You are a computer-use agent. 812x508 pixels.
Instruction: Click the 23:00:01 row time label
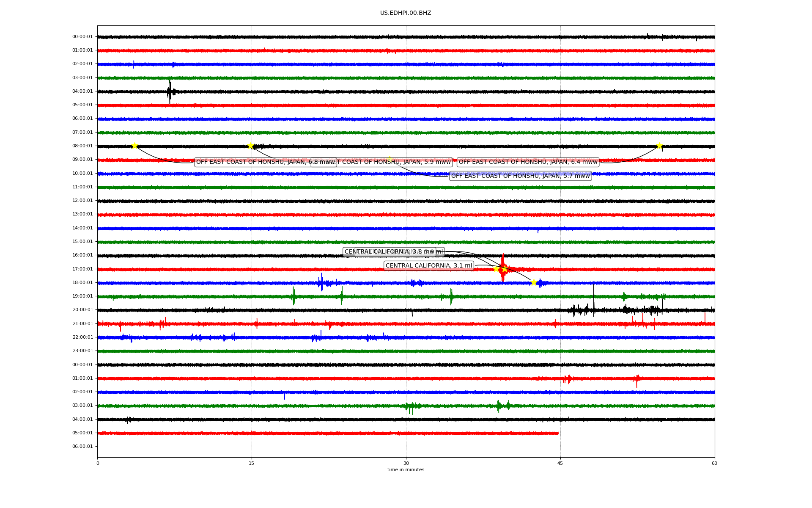tap(82, 351)
